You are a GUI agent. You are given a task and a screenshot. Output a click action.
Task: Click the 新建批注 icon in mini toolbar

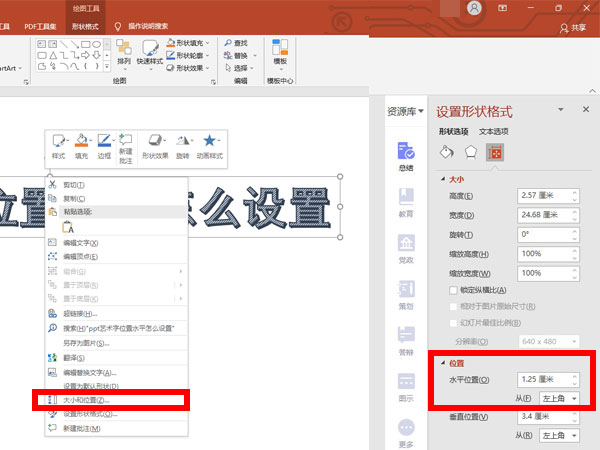point(125,146)
